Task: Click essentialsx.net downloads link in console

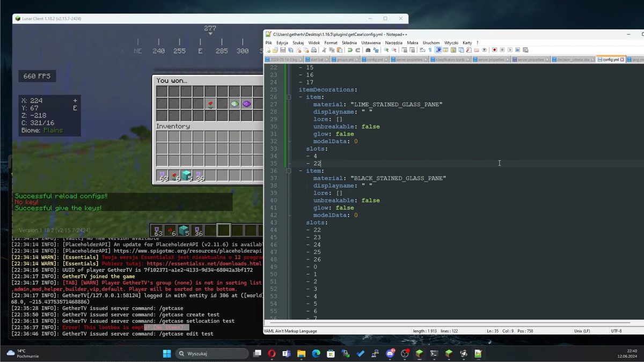Action: tap(204, 263)
